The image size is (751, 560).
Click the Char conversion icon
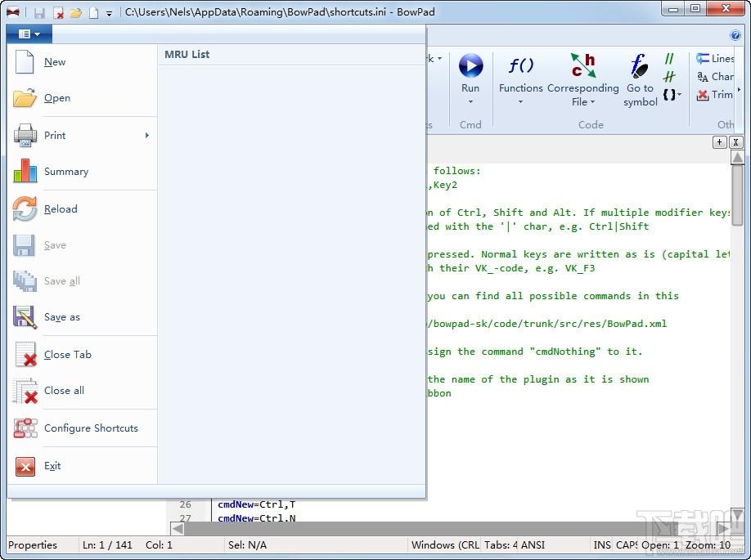point(703,77)
